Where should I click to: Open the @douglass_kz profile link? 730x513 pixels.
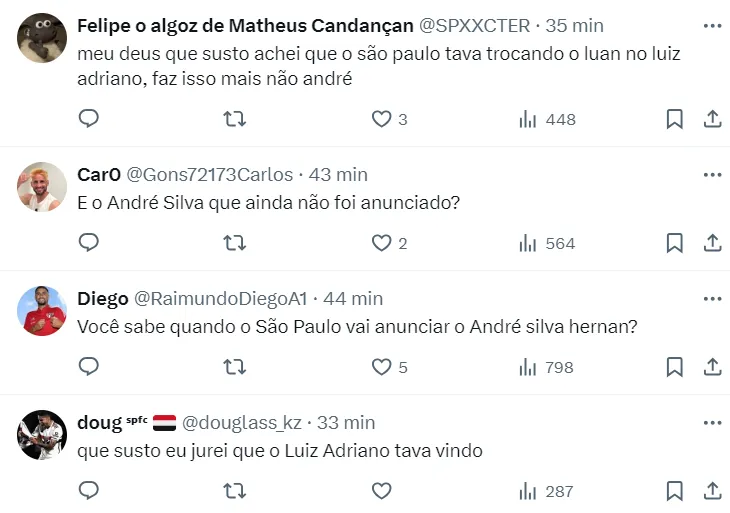[x=243, y=423]
